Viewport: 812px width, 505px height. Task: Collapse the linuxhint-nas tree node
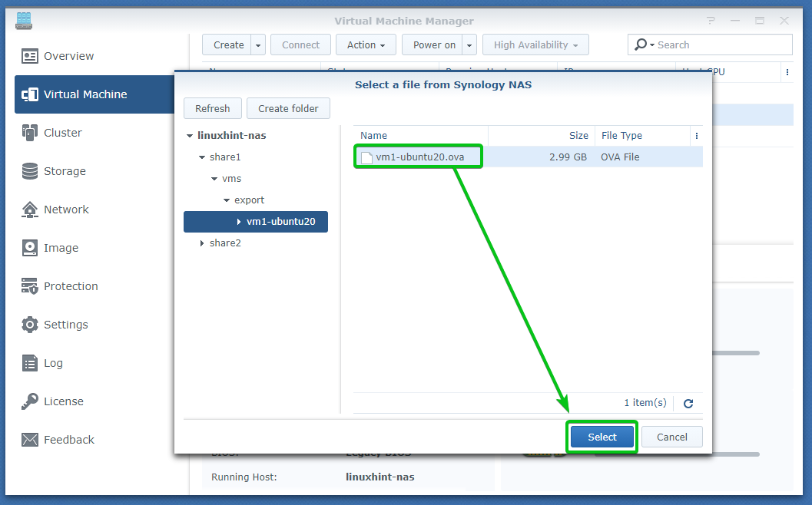click(190, 136)
